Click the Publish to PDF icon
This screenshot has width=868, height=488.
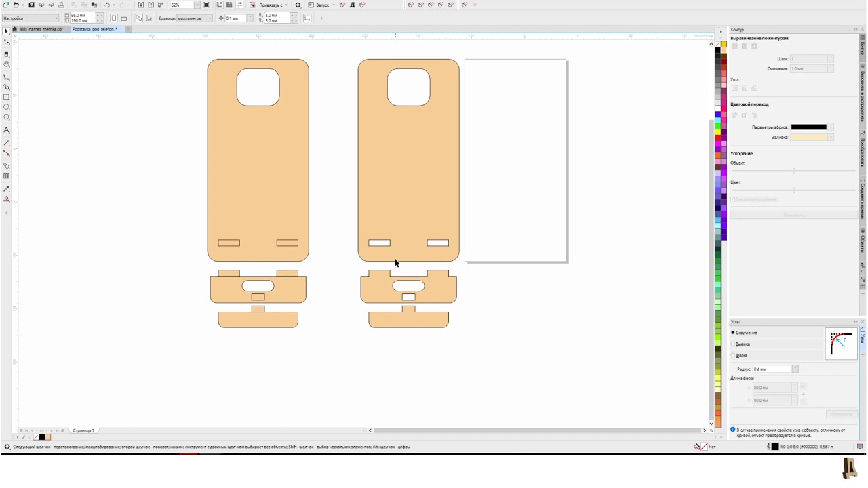tap(161, 5)
